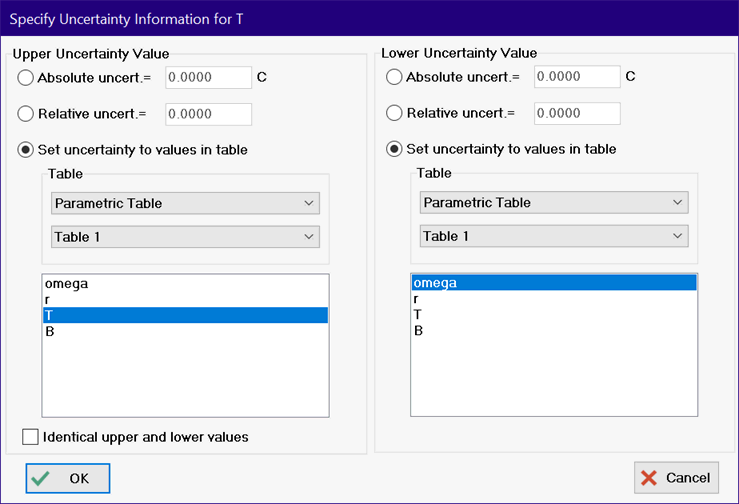Click the OK button with green checkmark
739x504 pixels.
67,478
